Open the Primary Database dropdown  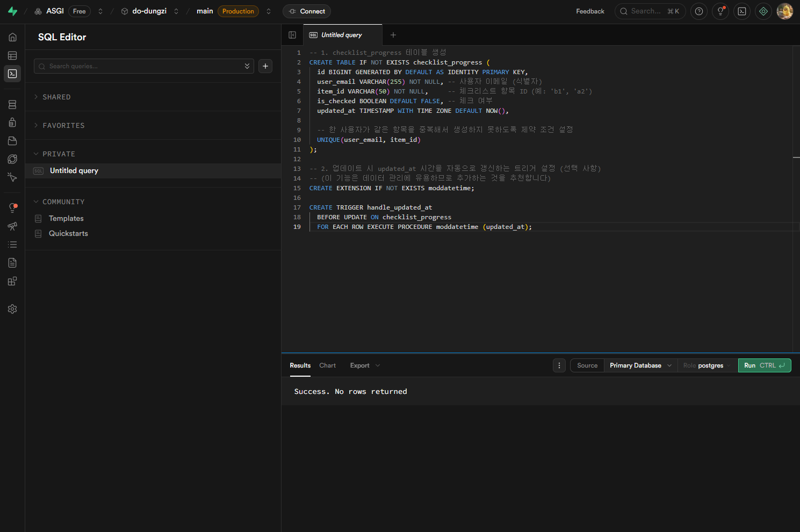point(640,365)
